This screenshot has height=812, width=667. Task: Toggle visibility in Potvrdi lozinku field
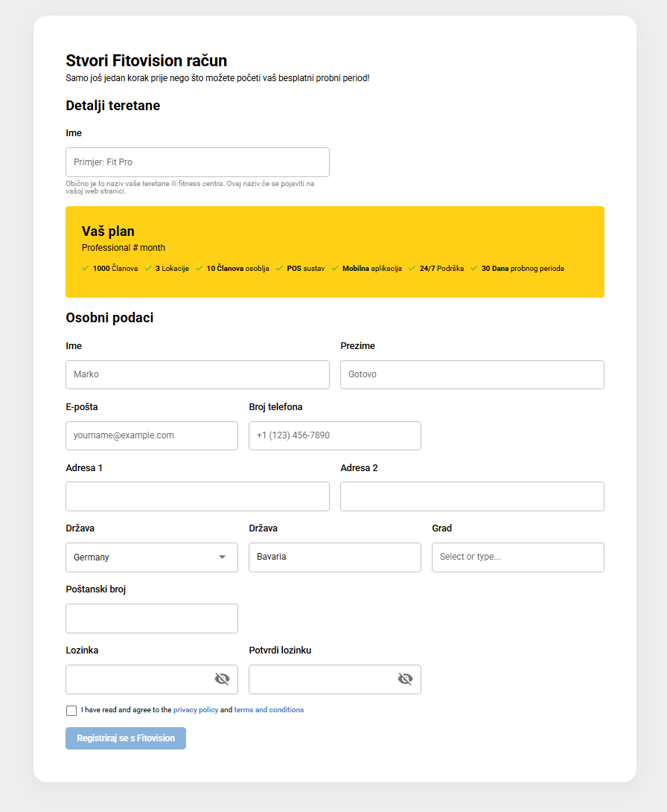pos(406,679)
